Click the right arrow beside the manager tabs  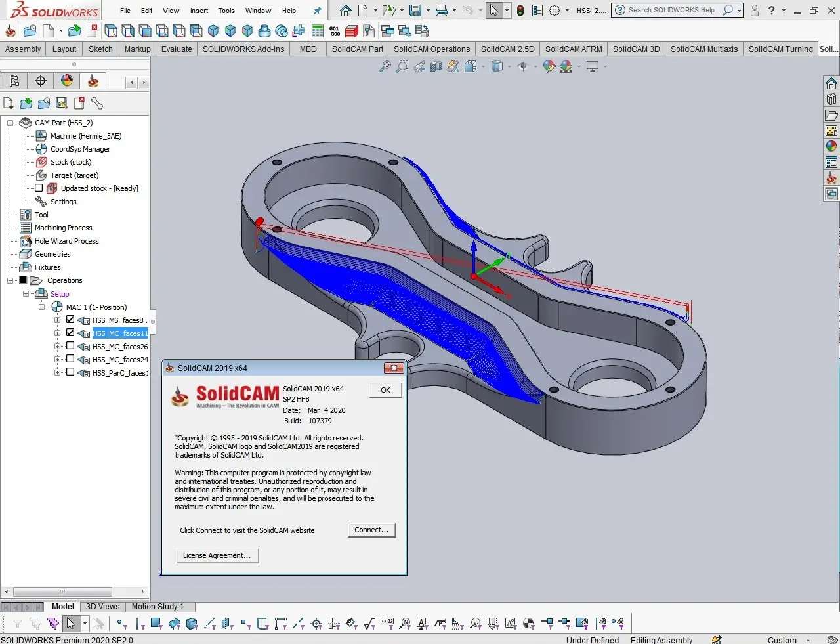[x=143, y=83]
